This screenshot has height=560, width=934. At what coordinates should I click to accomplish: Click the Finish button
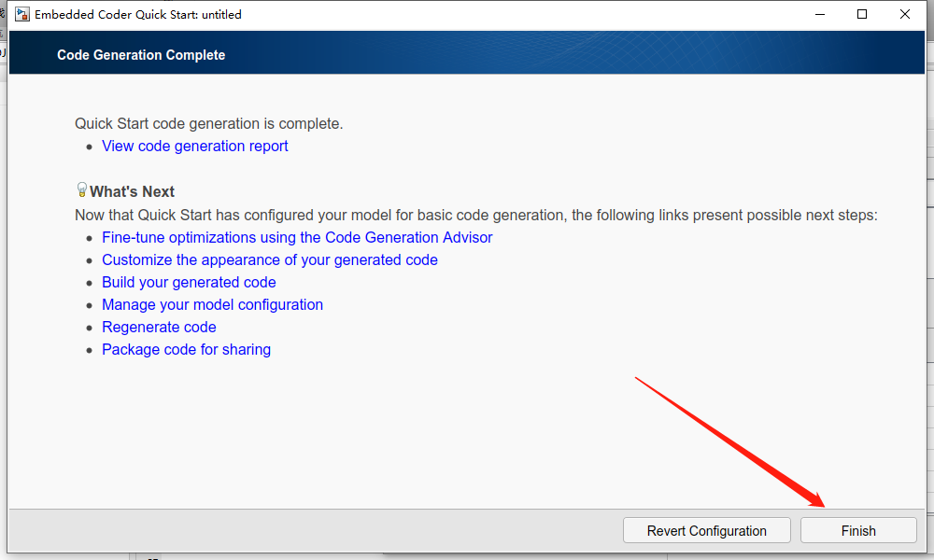858,530
